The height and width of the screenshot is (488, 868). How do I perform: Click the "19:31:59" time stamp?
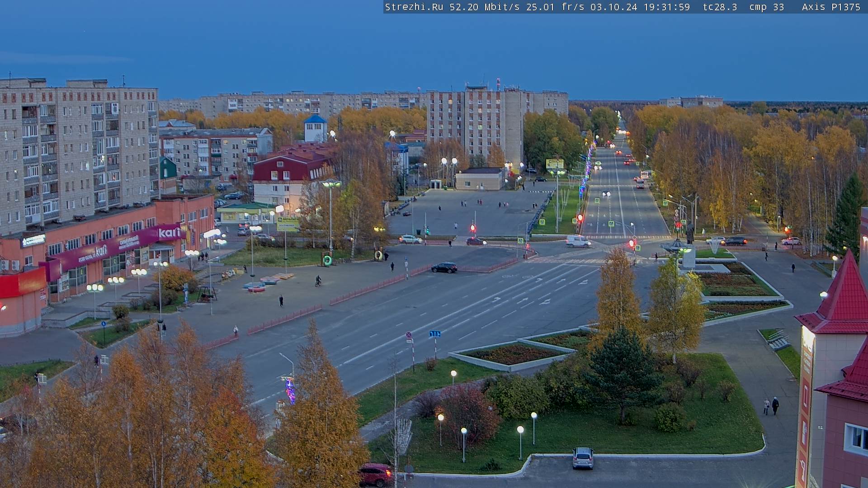pyautogui.click(x=667, y=7)
